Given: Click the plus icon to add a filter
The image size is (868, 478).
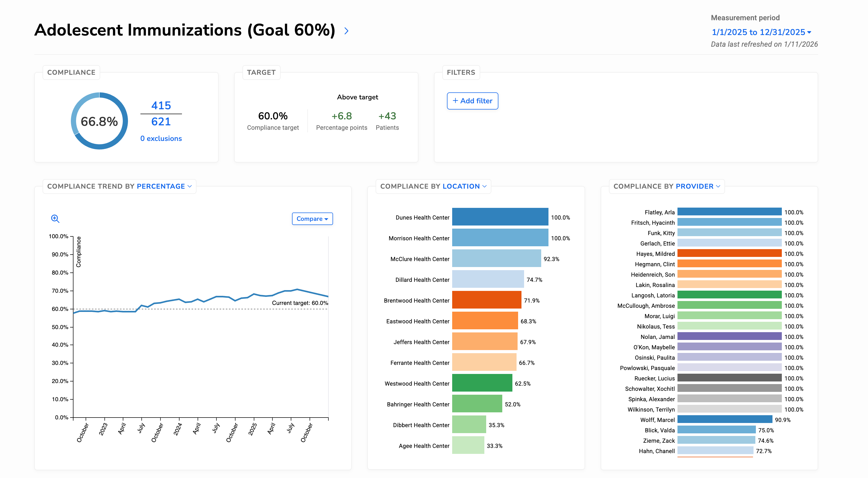Looking at the screenshot, I should (455, 101).
